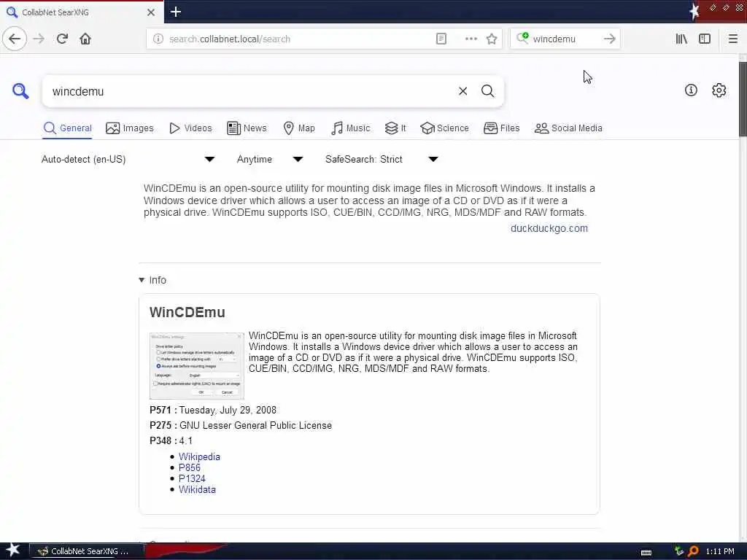Bookmark this page with the star

coord(492,39)
